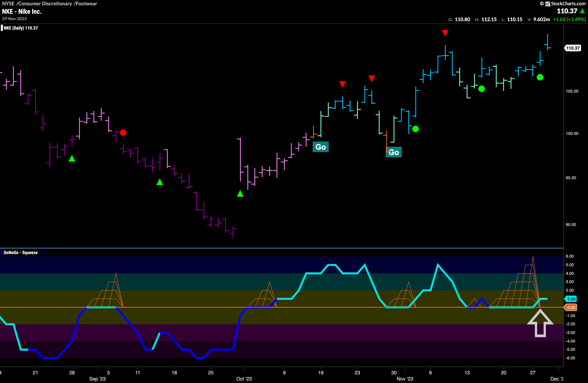The image size is (588, 383).
Task: Click the green circle near Nov 28
Action: coord(540,77)
